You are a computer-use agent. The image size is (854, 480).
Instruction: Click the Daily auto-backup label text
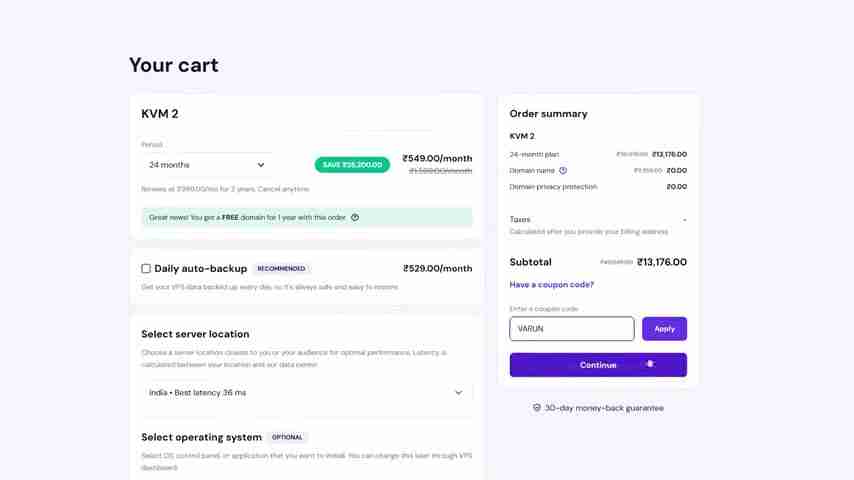(x=200, y=269)
